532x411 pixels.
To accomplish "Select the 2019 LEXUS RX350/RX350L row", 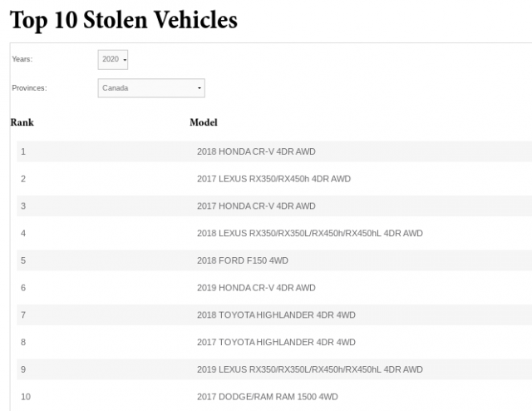I will click(x=274, y=369).
